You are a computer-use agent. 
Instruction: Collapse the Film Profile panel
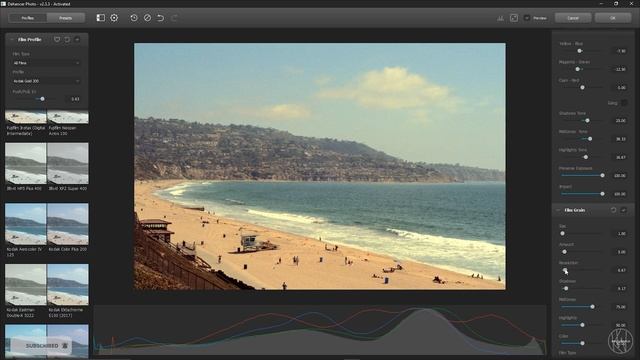12,40
